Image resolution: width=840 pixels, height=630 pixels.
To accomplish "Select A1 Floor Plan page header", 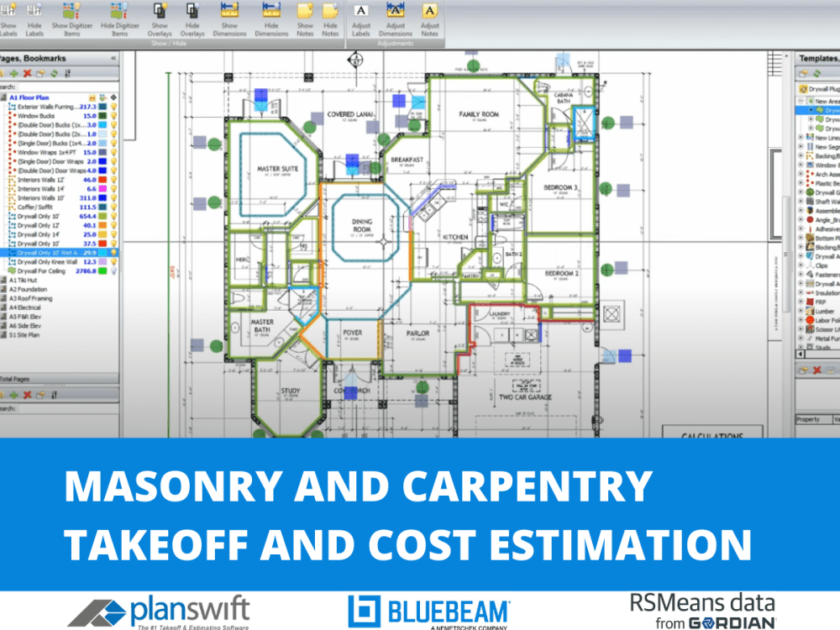I will click(29, 97).
